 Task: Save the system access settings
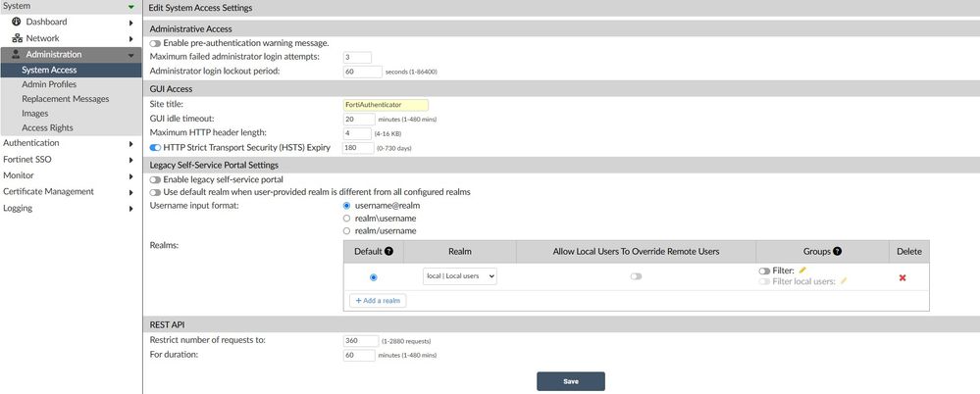point(571,381)
